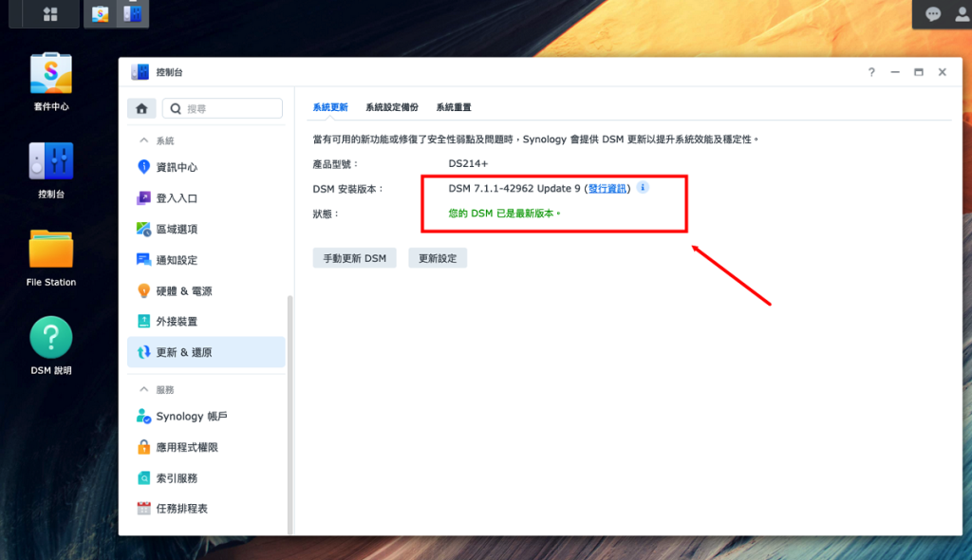This screenshot has height=560, width=972.
Task: Click the help question mark in window title
Action: 871,72
